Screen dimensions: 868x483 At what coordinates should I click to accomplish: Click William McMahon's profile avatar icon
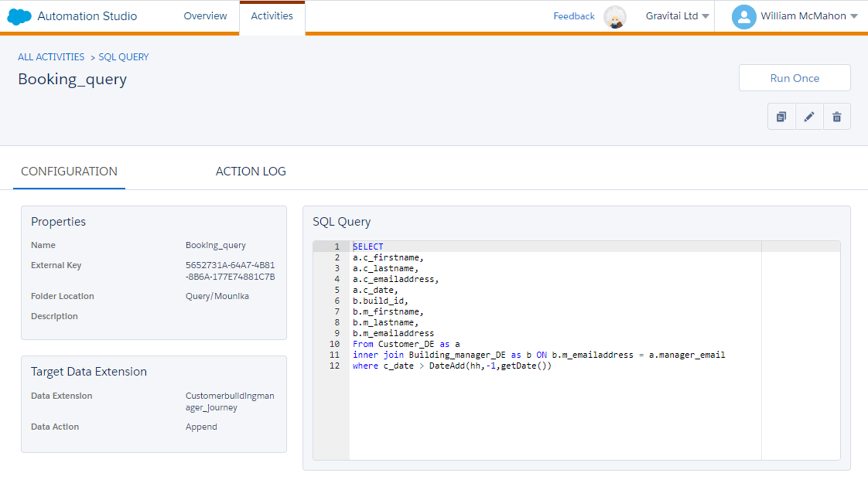click(744, 16)
